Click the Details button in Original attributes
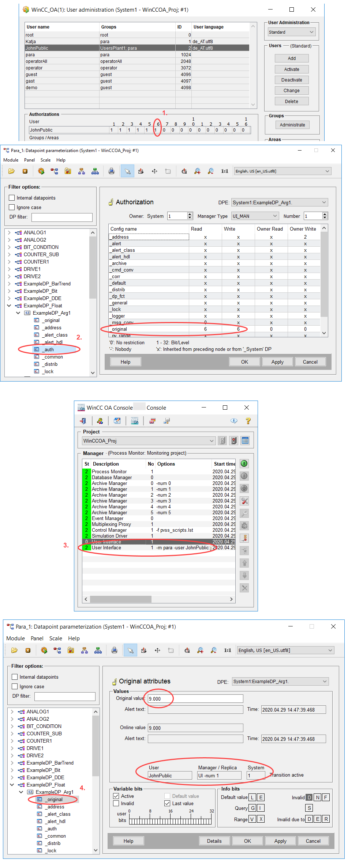 point(214,841)
